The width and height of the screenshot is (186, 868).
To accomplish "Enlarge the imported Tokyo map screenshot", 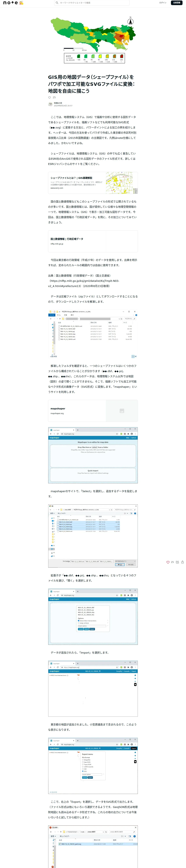I will pyautogui.click(x=93, y=689).
